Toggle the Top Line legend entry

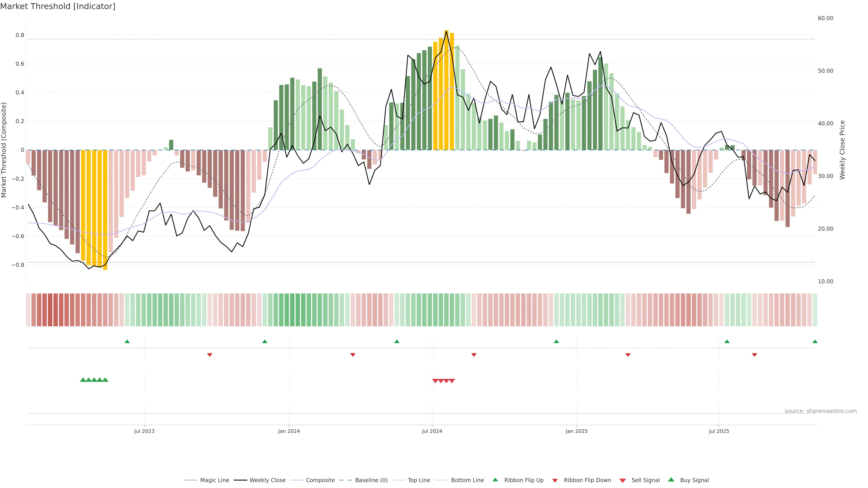tap(419, 480)
